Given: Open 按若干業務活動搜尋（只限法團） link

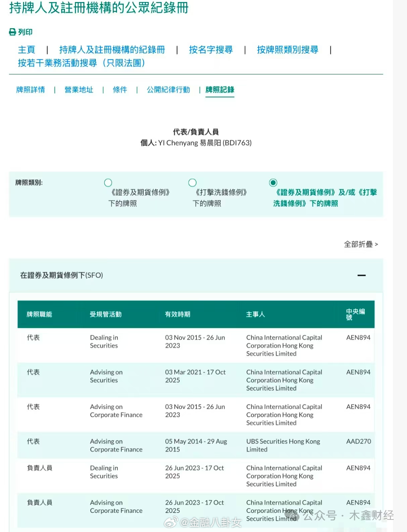Looking at the screenshot, I should point(81,63).
